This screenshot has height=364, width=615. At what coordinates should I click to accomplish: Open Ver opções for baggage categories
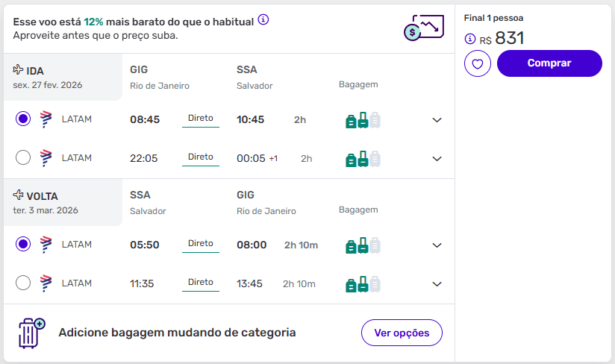[402, 333]
